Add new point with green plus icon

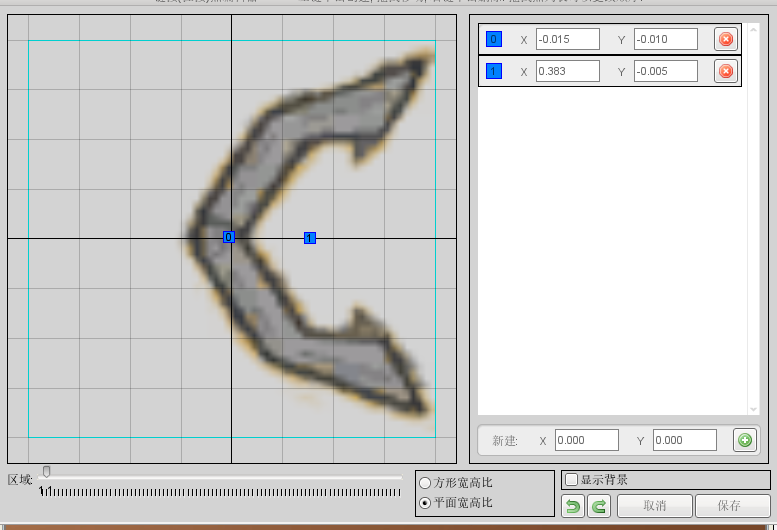(745, 440)
